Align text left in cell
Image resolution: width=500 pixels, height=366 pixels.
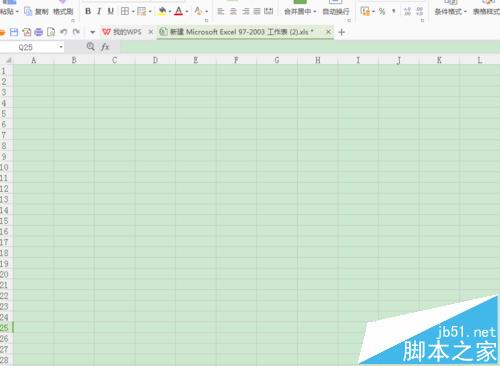point(221,12)
